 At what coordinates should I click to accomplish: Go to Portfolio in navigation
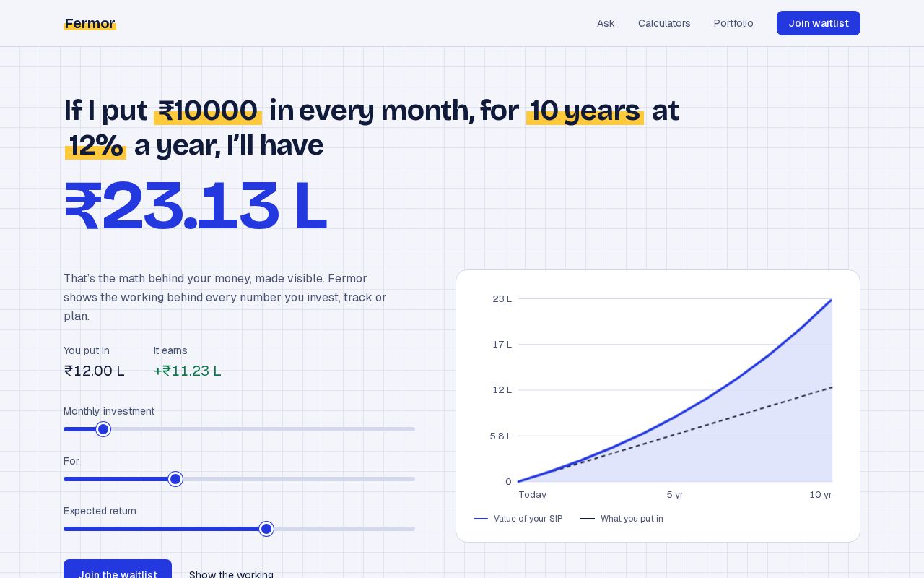tap(733, 23)
